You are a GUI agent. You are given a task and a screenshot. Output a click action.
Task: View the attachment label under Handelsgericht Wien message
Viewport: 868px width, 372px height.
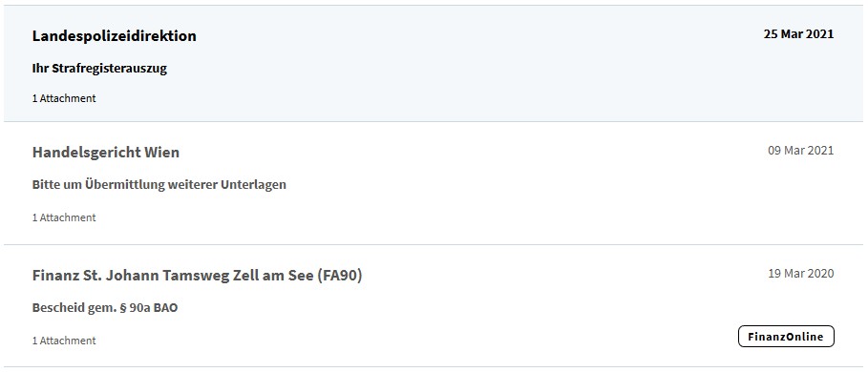pos(64,217)
